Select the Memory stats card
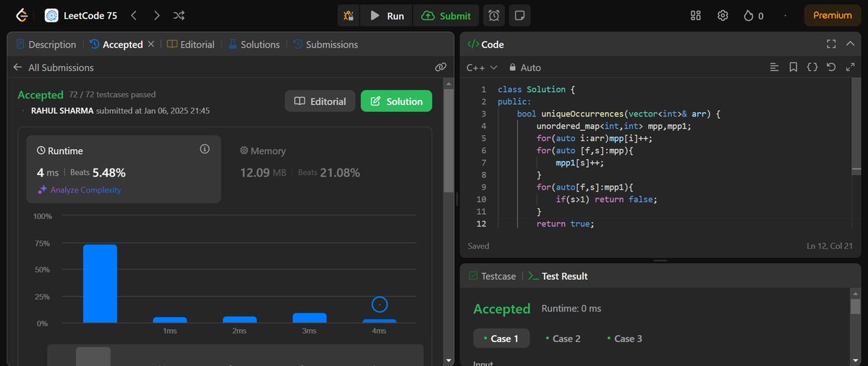Viewport: 868px width, 366px height. pos(325,169)
